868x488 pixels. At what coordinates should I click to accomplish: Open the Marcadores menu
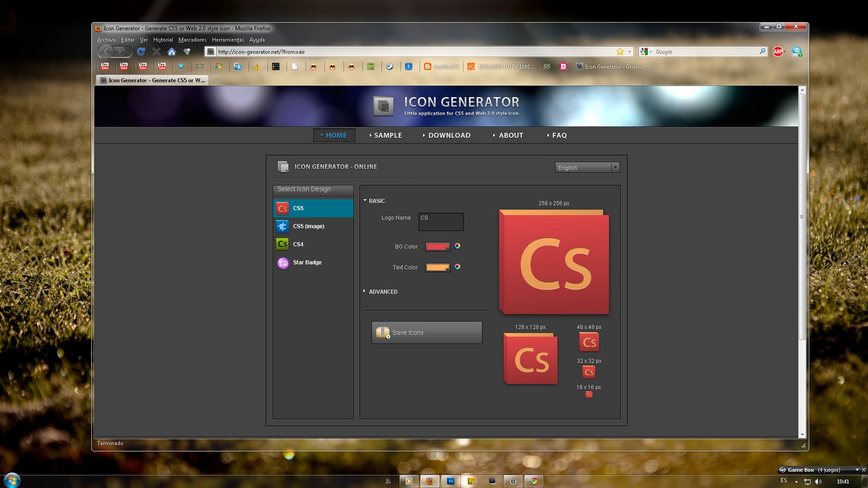(x=193, y=40)
